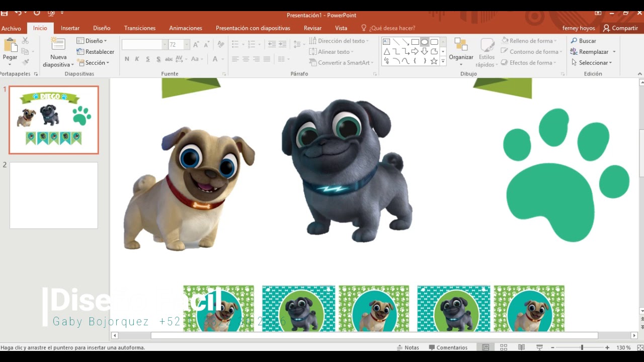This screenshot has width=644, height=362.
Task: Click the '¿Qué desea hacer?' search box
Action: pyautogui.click(x=388, y=28)
